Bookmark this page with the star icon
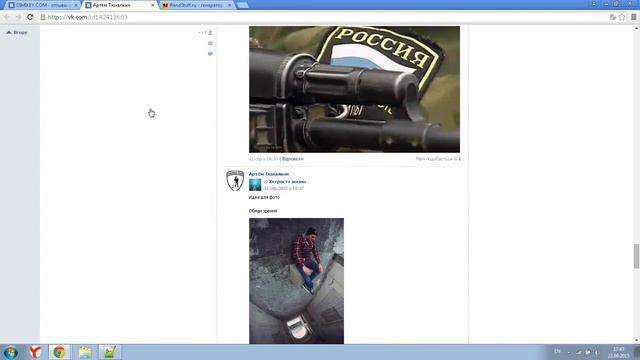 (x=622, y=17)
